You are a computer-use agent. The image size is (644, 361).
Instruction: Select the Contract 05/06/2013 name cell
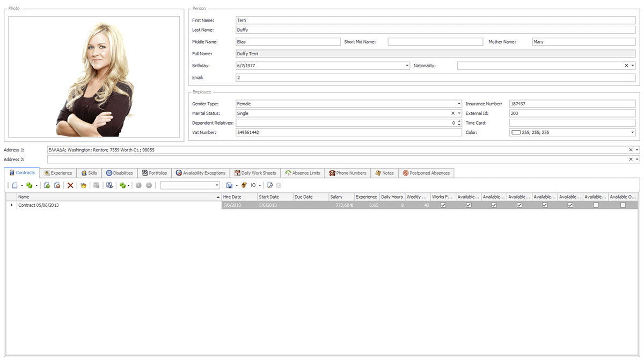[119, 205]
